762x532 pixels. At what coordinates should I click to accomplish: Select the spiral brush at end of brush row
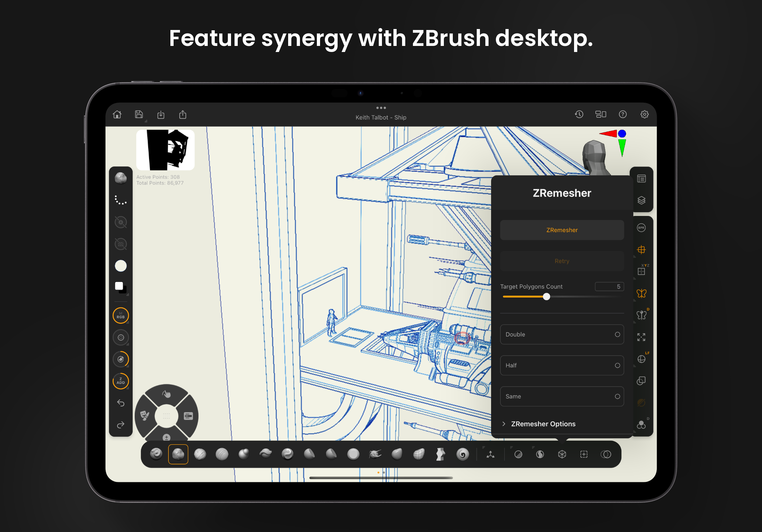point(463,454)
